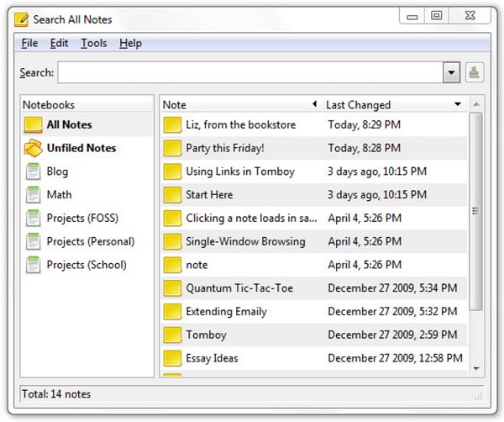
Task: Click the note icon beside Quantum Tic-Tac-Toe
Action: click(x=172, y=288)
